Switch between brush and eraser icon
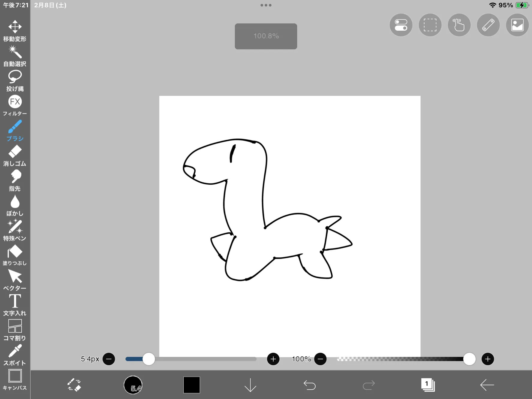Screen dimensions: 532x399 (x=74, y=385)
